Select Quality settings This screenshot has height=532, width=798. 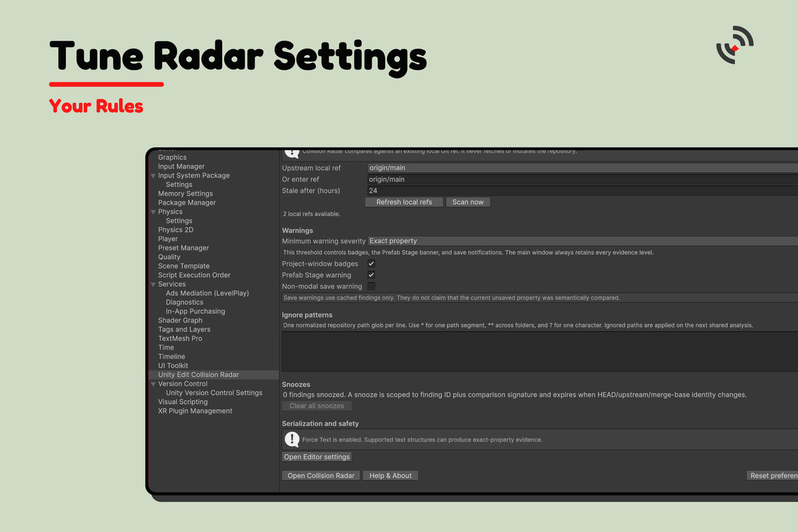tap(169, 257)
